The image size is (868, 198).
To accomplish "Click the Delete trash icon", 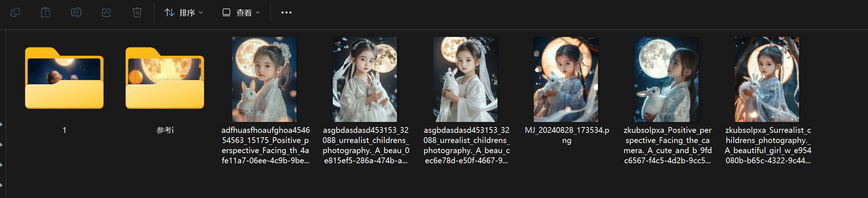I will click(137, 13).
